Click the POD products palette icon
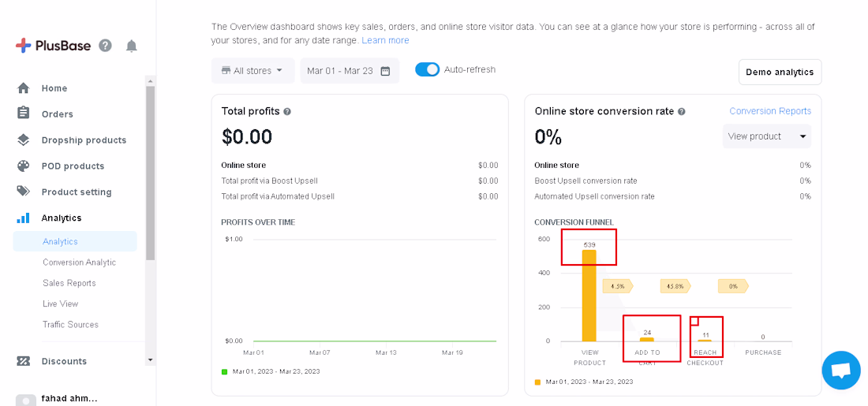The image size is (868, 406). click(23, 166)
